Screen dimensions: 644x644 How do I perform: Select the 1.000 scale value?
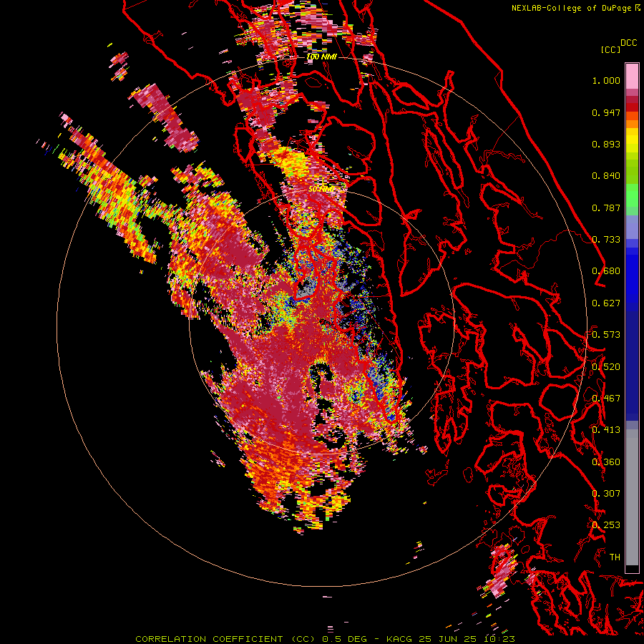[606, 80]
